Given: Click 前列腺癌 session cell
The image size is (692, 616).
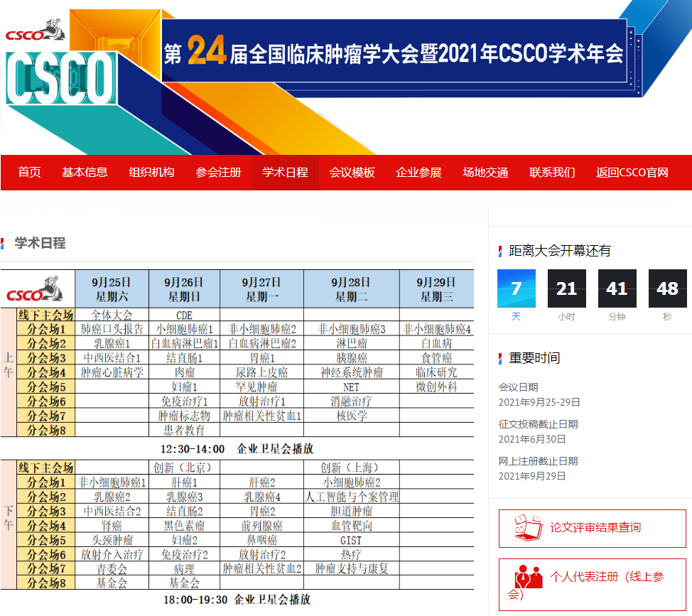Looking at the screenshot, I should tap(261, 526).
